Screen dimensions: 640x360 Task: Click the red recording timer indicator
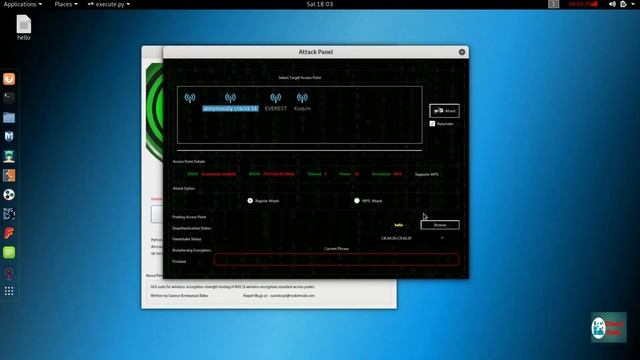point(583,4)
